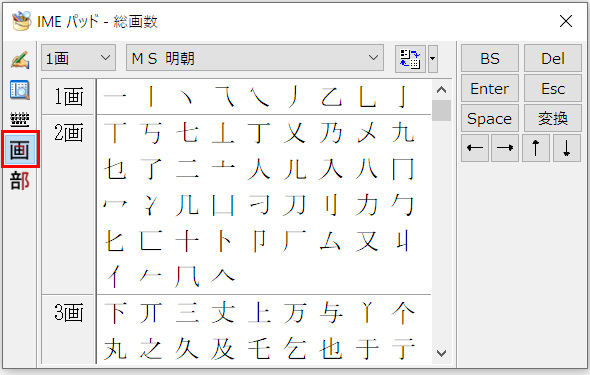
Task: Click the scrollbar down arrow
Action: (x=441, y=353)
